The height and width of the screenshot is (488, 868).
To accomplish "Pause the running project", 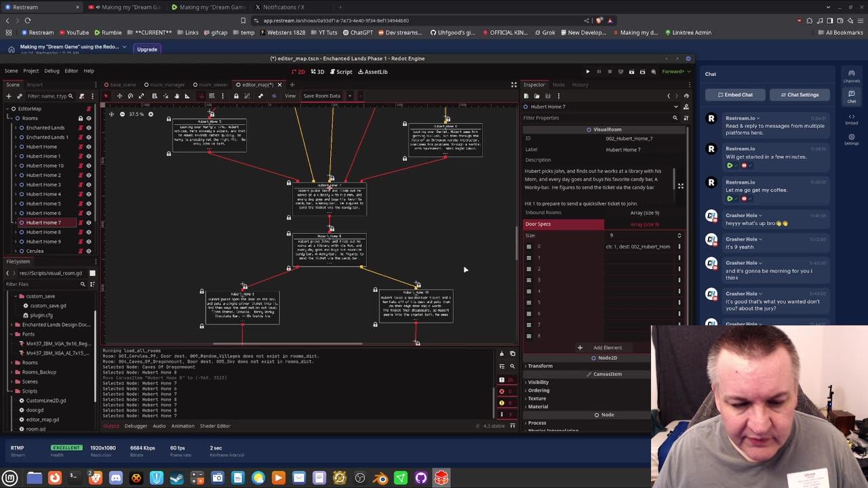I will pyautogui.click(x=599, y=71).
